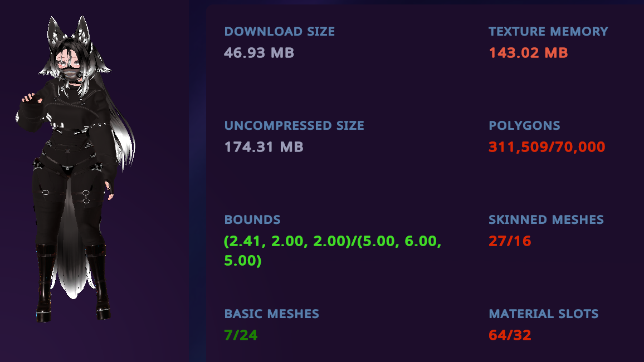Select the 27/16 skinned meshes value
The image size is (644, 362).
coord(510,241)
